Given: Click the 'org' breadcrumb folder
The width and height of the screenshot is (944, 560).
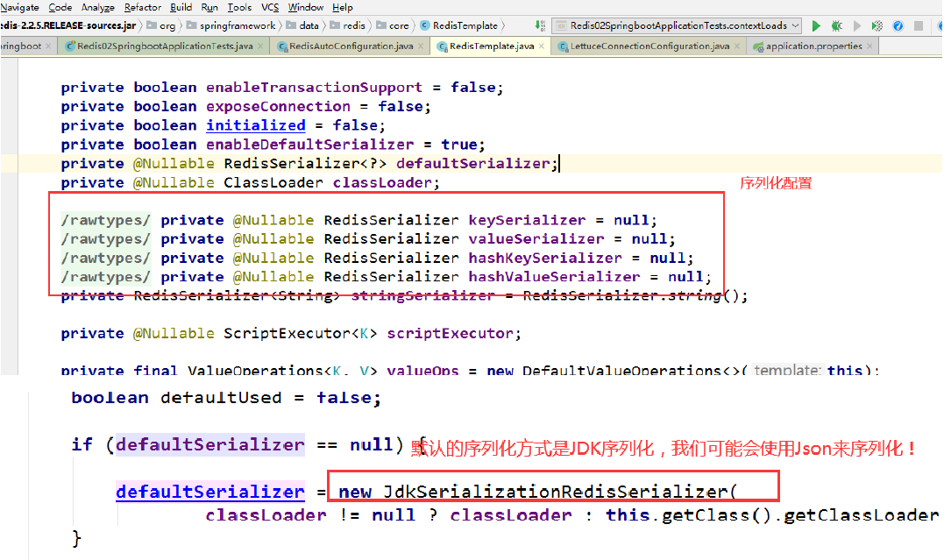Looking at the screenshot, I should coord(161,26).
